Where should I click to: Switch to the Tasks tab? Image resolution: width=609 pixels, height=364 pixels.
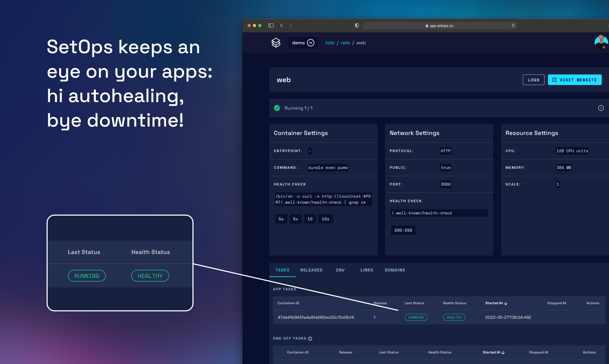point(282,270)
